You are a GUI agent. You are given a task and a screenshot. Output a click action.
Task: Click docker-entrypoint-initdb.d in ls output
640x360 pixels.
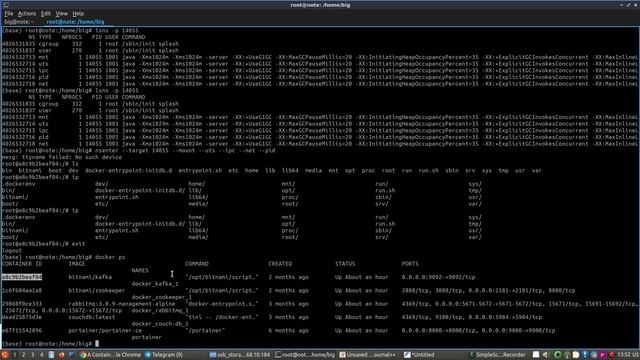point(128,171)
